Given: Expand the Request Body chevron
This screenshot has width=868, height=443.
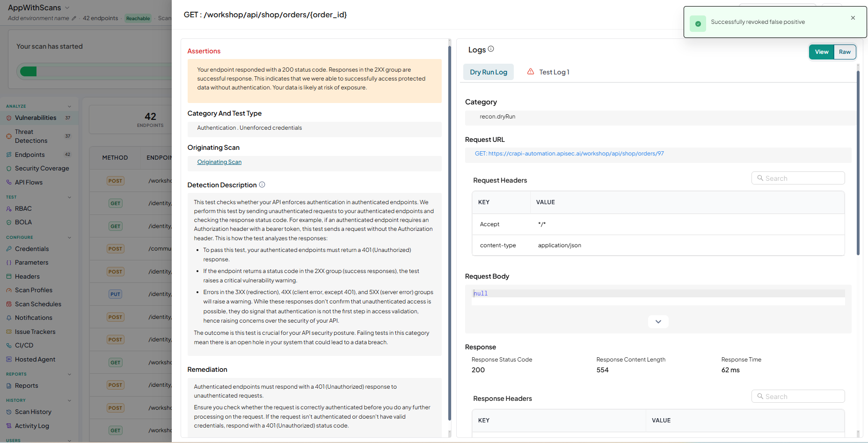Looking at the screenshot, I should tap(658, 322).
